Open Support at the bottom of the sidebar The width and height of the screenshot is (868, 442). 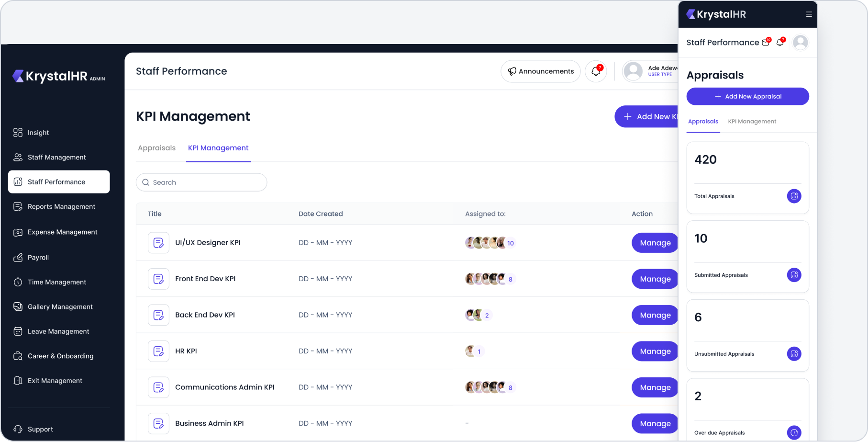coord(40,429)
